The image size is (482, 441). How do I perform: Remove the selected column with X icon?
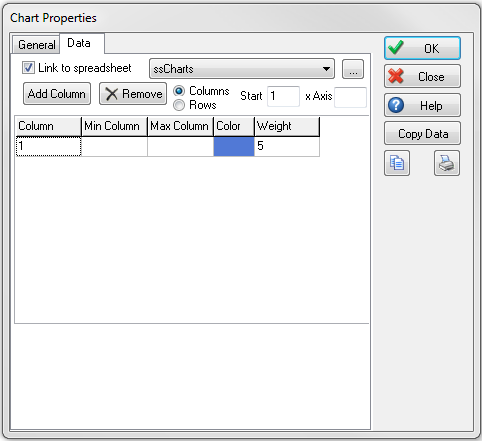(x=133, y=94)
